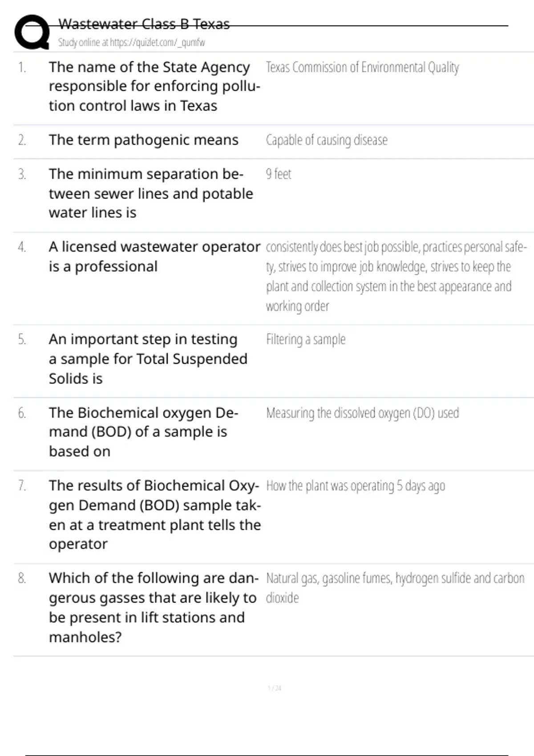
Task: Click 'Measuring the dissolved oxygen (DO) used'
Action: pos(362,413)
